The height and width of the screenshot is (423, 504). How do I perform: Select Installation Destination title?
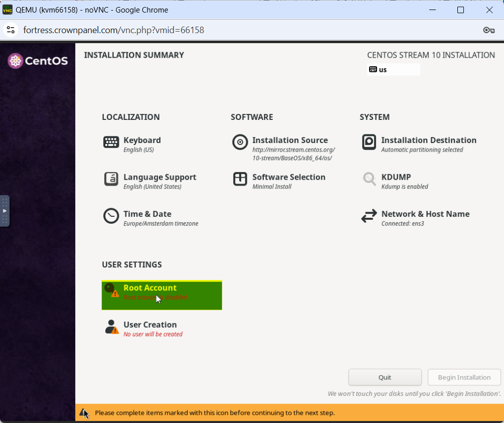[429, 140]
